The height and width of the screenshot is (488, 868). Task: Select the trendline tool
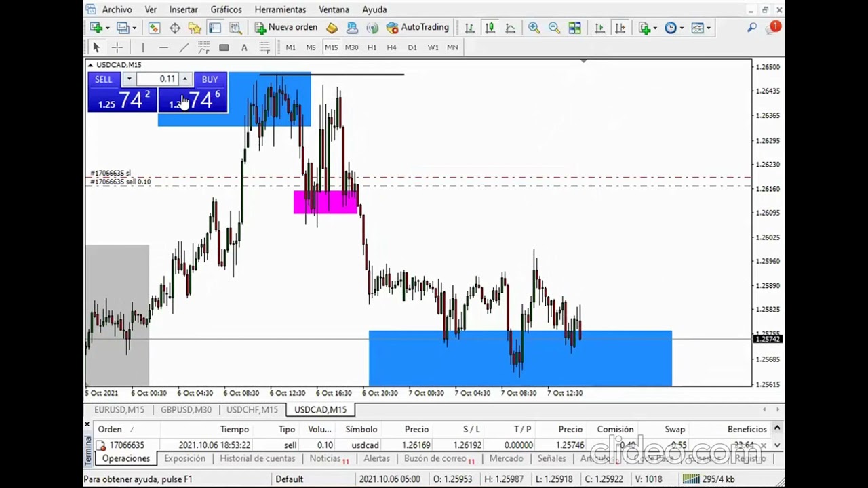click(183, 47)
